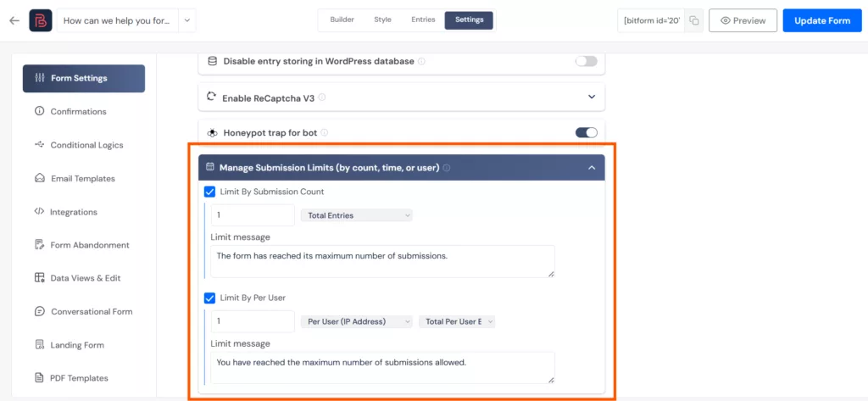
Task: Click the ReCaptcha refresh icon
Action: (x=211, y=97)
